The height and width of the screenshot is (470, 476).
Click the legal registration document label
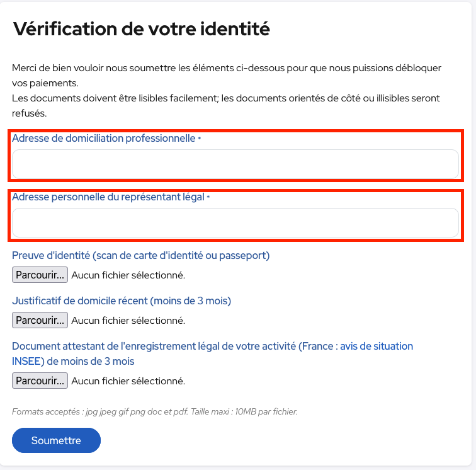click(212, 353)
